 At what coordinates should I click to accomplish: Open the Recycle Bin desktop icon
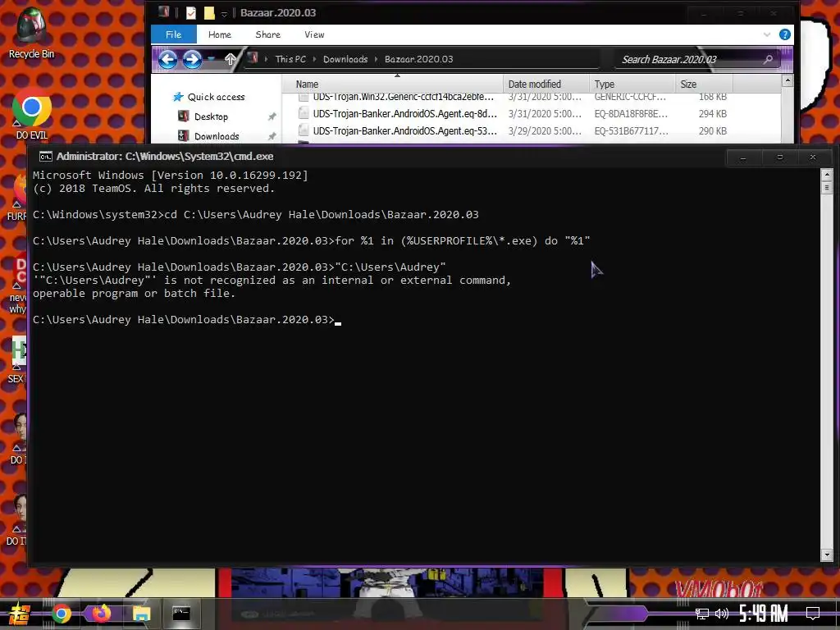(31, 32)
